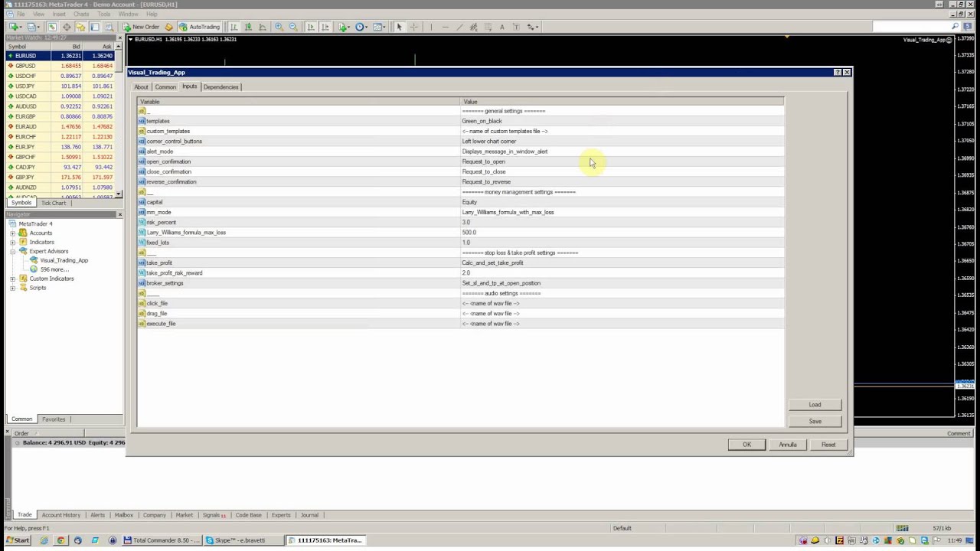Viewport: 980px width, 551px height.
Task: Collapse the Expert Advisors tree node
Action: (13, 251)
